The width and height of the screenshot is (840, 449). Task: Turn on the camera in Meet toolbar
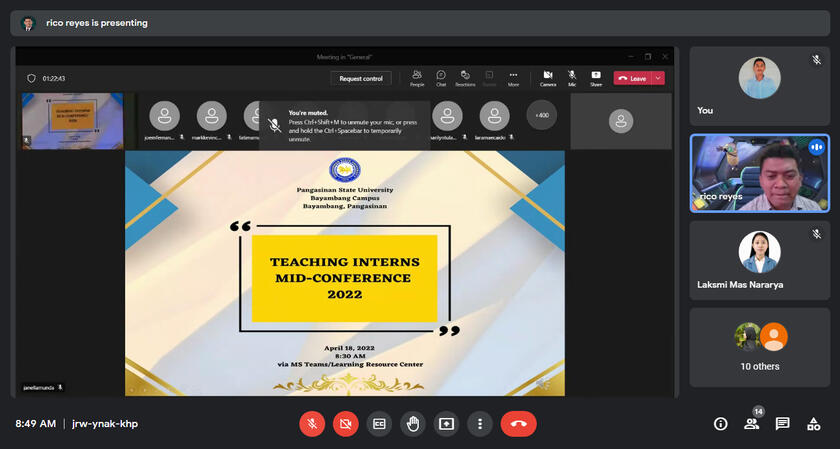click(346, 424)
